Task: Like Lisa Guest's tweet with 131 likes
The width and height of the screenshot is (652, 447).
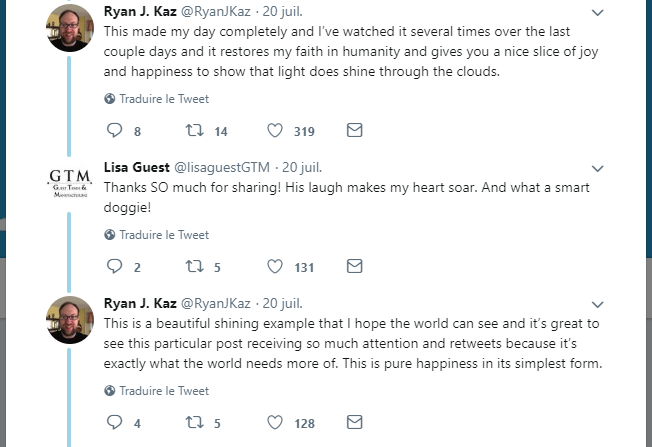Action: point(275,267)
